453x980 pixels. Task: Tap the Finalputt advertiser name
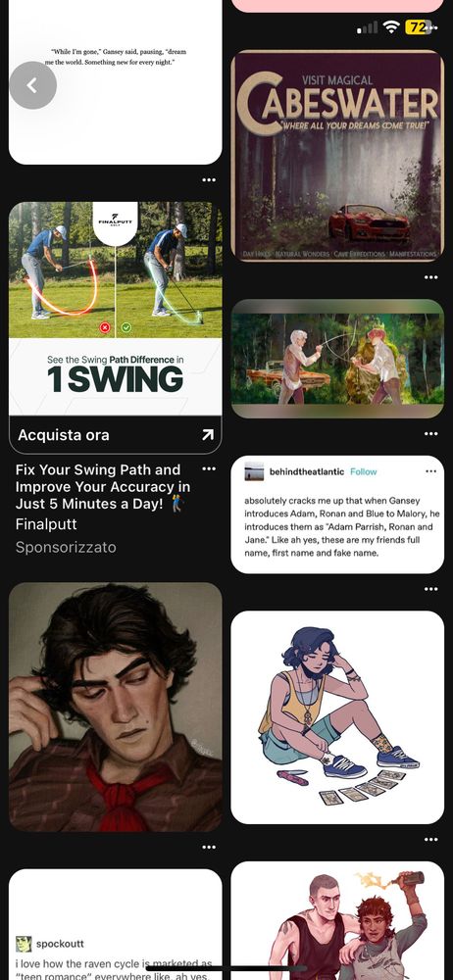(x=46, y=524)
